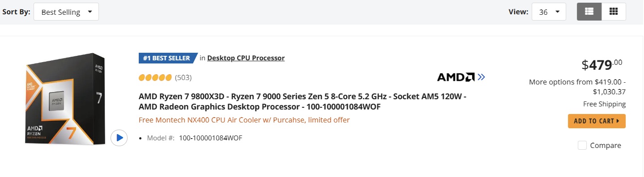Click the Ryzen 7 product box image
Image resolution: width=644 pixels, height=177 pixels.
tap(65, 99)
